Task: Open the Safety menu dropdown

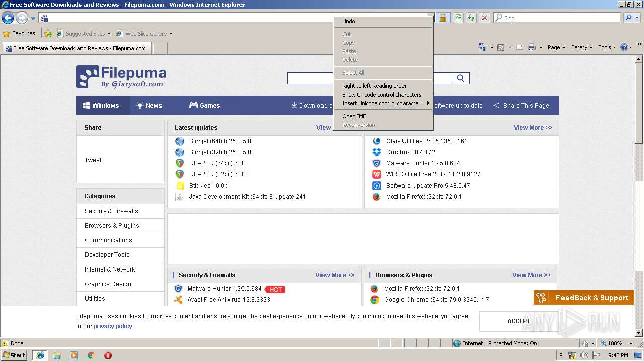Action: (582, 47)
